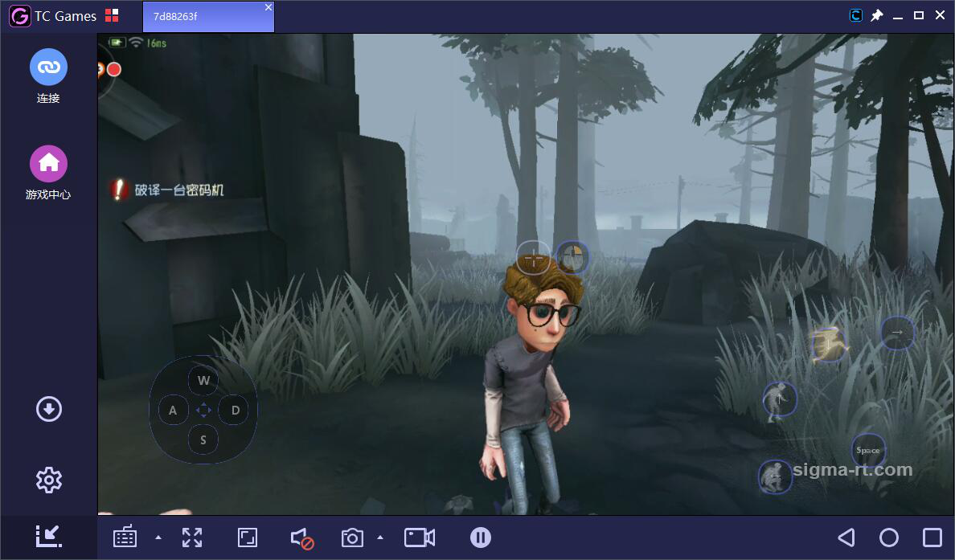This screenshot has height=560, width=955.
Task: Tap the Android home circle
Action: (889, 538)
